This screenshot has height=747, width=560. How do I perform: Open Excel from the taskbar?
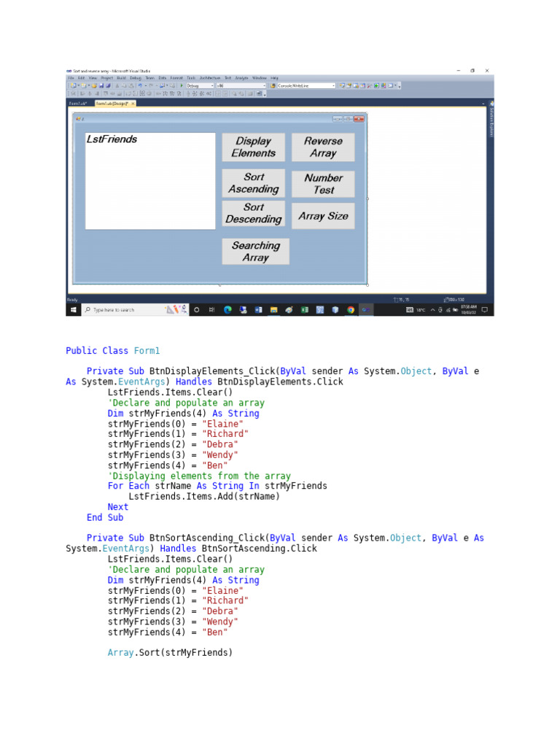pyautogui.click(x=305, y=309)
